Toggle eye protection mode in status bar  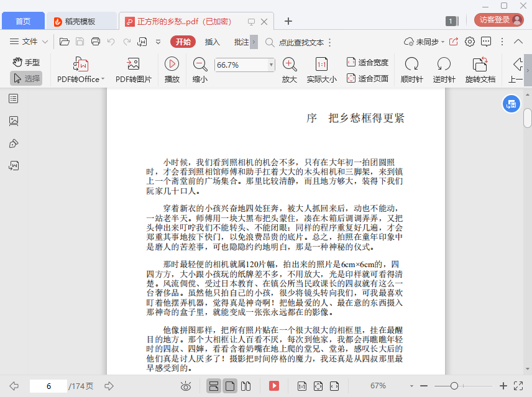pos(186,386)
